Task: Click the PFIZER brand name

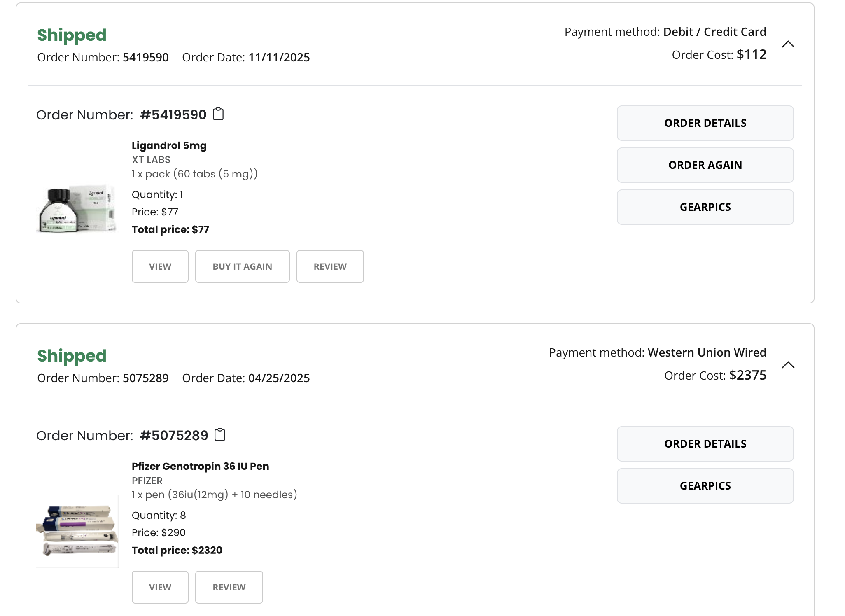Action: pyautogui.click(x=147, y=481)
